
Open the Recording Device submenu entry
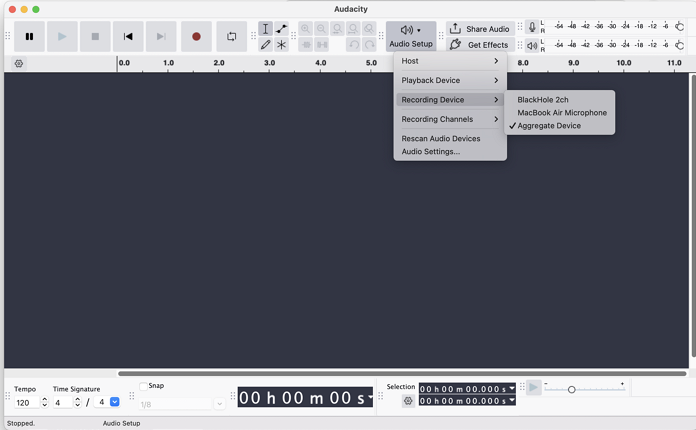(x=450, y=100)
